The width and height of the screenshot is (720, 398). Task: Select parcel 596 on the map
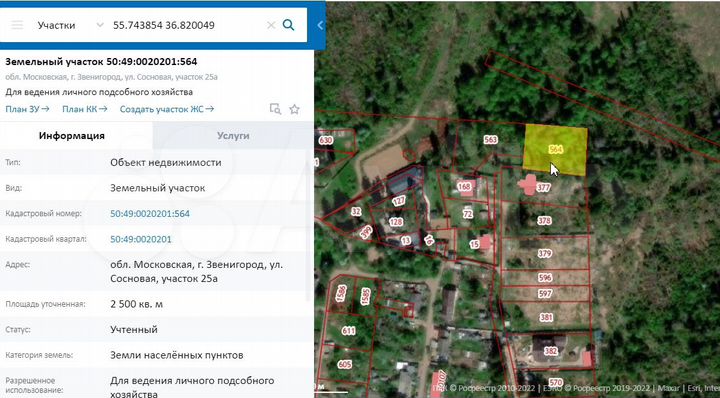545,278
